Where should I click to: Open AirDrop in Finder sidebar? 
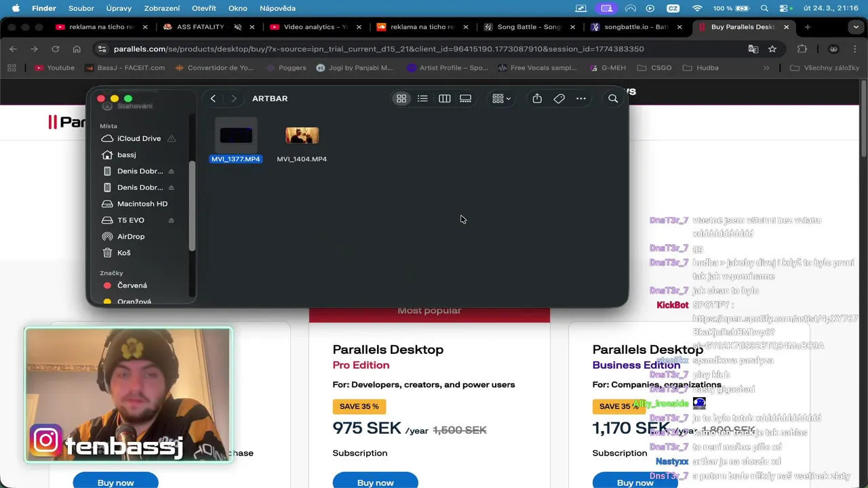pos(130,237)
